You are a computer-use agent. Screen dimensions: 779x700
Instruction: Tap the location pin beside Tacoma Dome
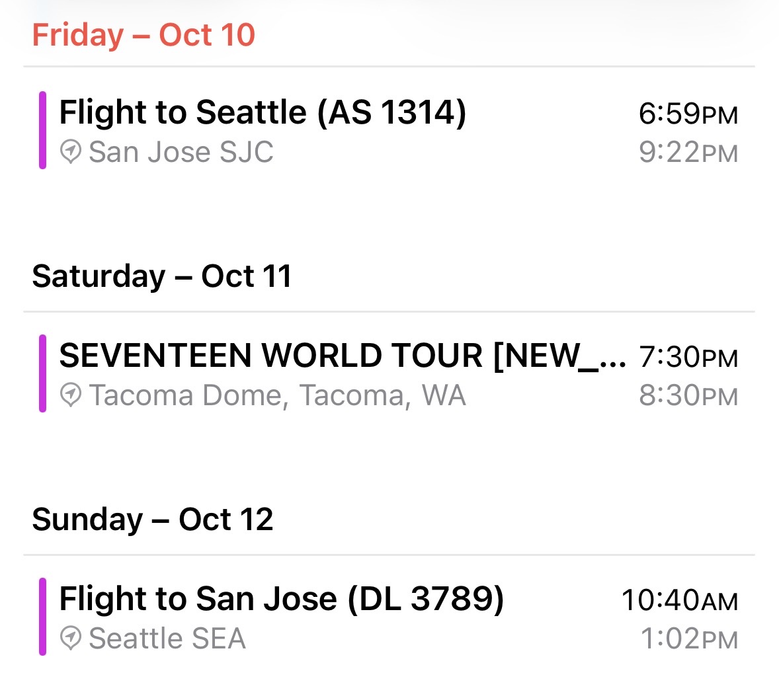tap(70, 395)
